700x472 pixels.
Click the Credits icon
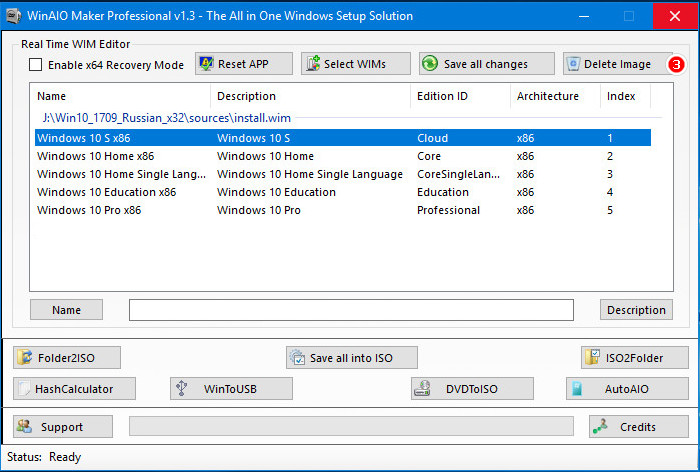[x=600, y=426]
